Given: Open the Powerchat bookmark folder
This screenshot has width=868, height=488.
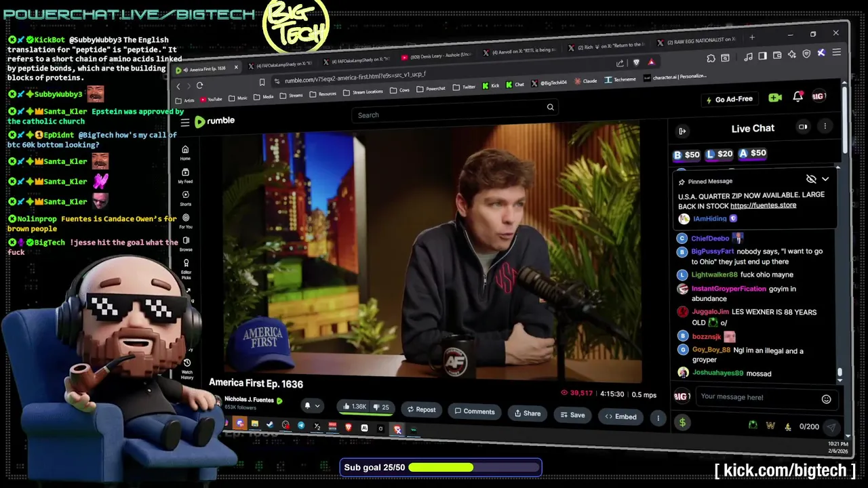Looking at the screenshot, I should click(x=431, y=88).
